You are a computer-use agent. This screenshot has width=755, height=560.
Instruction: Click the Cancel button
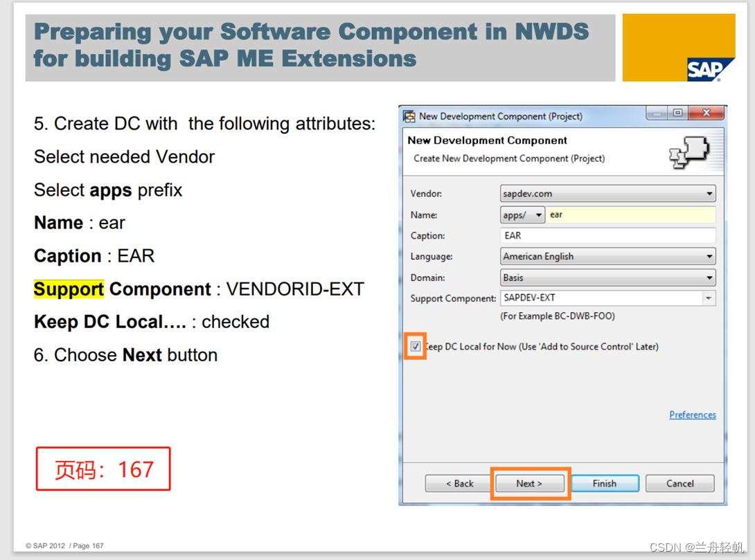point(679,483)
